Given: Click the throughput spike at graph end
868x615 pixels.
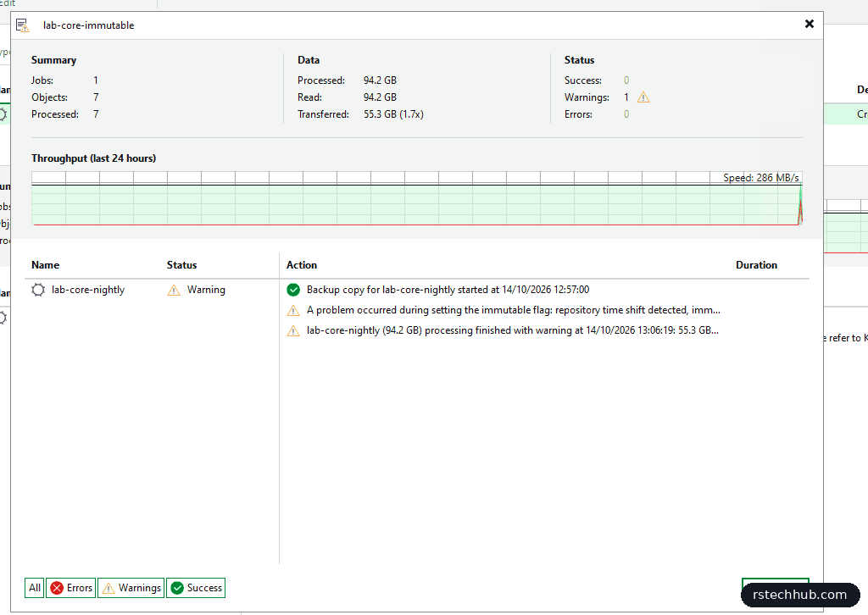Looking at the screenshot, I should click(800, 205).
